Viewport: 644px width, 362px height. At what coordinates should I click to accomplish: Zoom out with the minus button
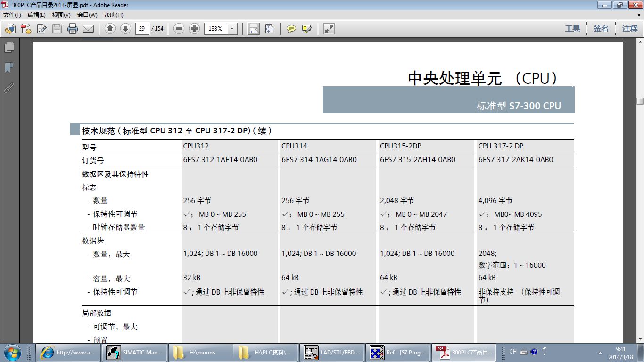coord(179,29)
